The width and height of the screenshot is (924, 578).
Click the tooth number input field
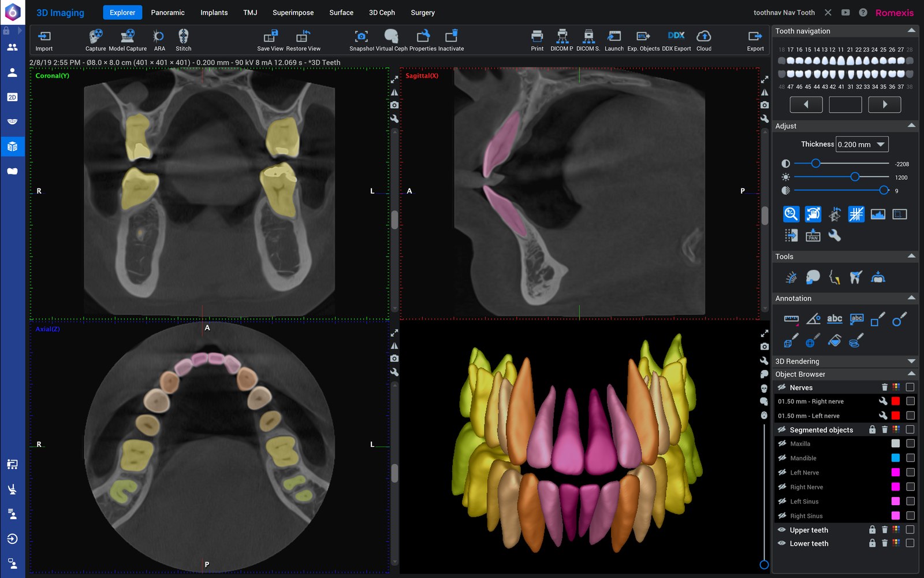845,105
